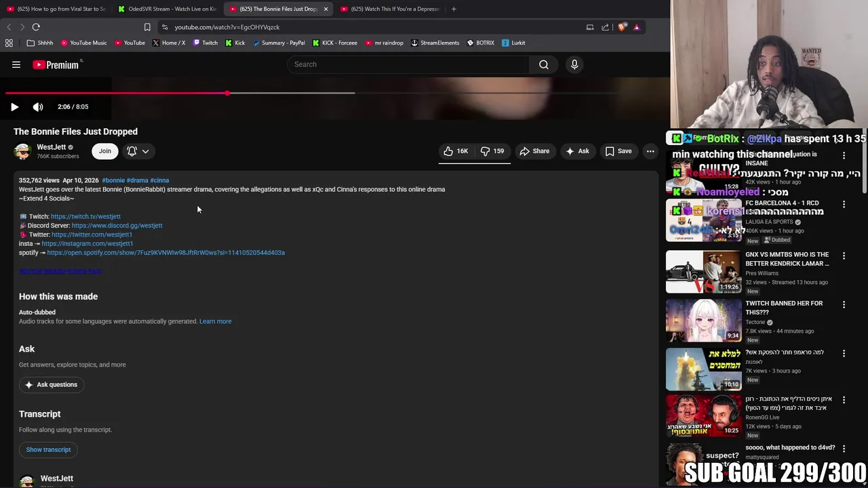
Task: Start voice search with microphone
Action: pos(574,64)
